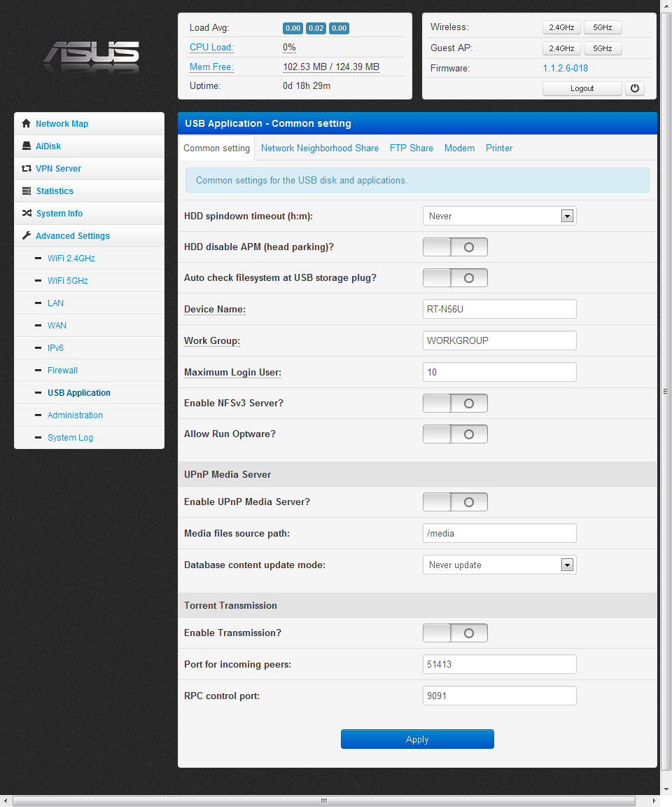Switch to the FTP Share tab

(x=411, y=149)
